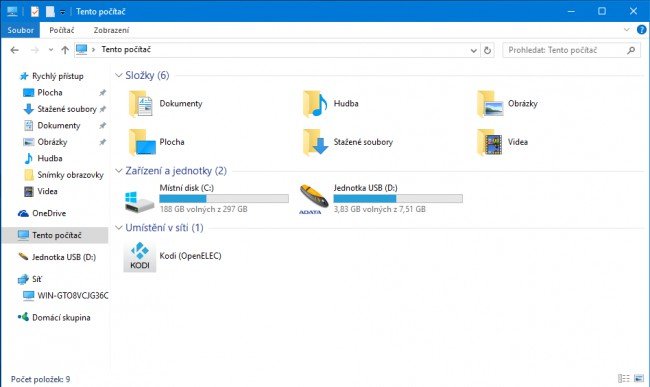
Task: Click the computer icon in the address bar
Action: [82, 50]
